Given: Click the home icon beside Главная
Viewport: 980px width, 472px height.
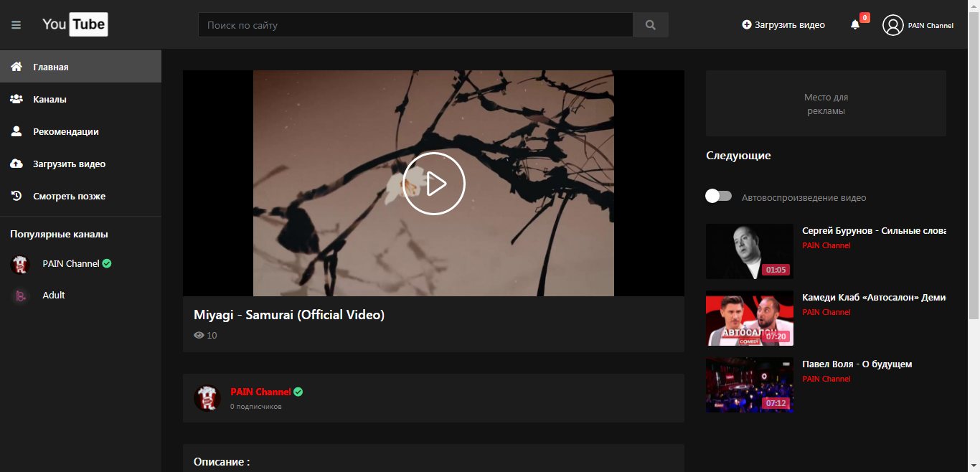Looking at the screenshot, I should [x=17, y=67].
